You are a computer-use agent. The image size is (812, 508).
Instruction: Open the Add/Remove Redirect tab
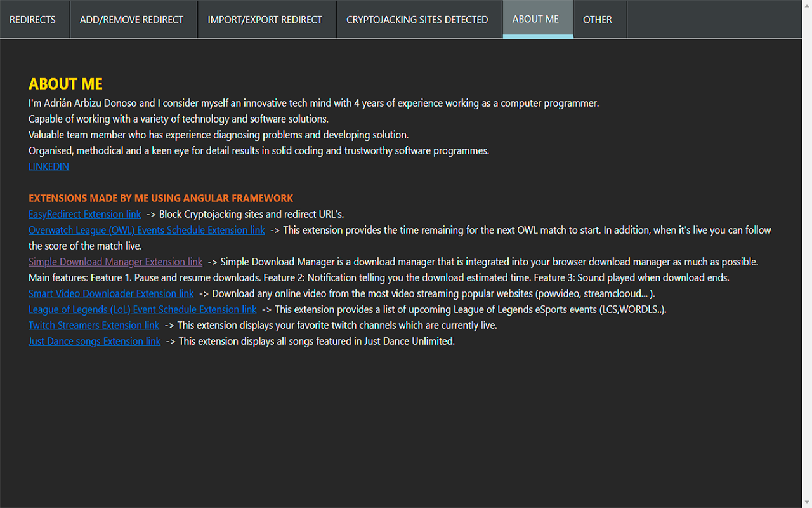(x=131, y=20)
